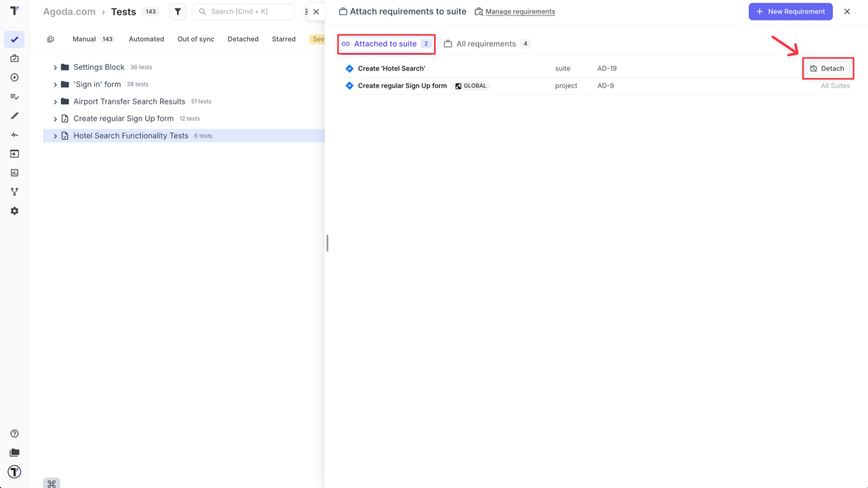Open Runs icon in left sidebar

(14, 78)
